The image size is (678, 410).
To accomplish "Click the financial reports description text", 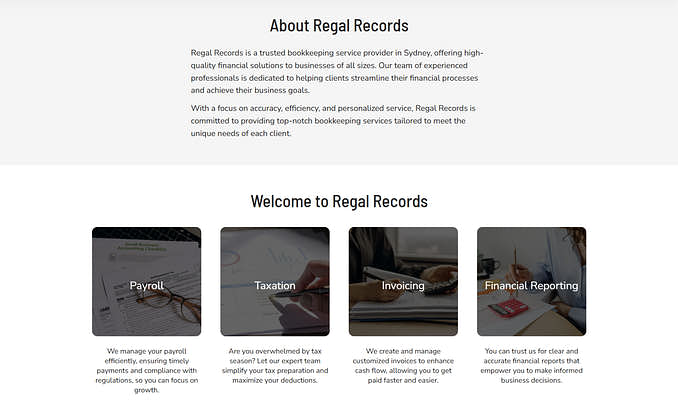I will pos(532,365).
